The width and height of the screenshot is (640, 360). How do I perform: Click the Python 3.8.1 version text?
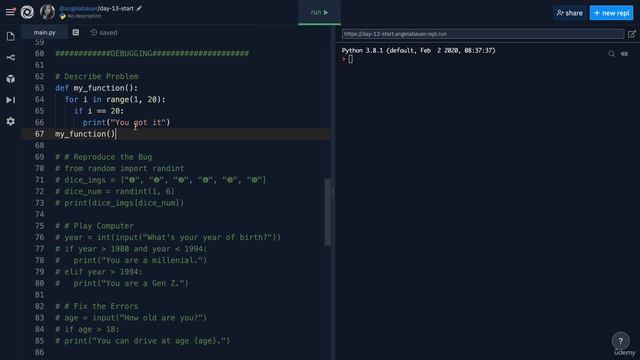[419, 51]
